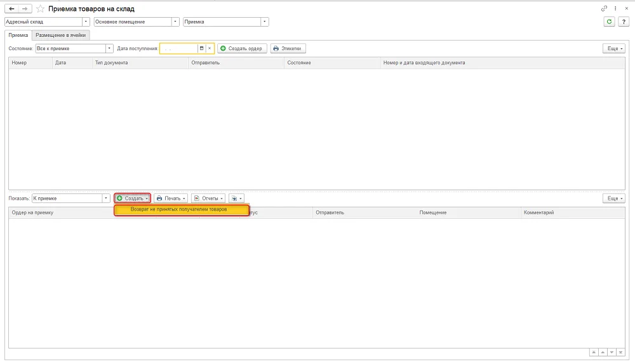Image resolution: width=635 pixels, height=364 pixels.
Task: Open help with the question mark button
Action: (624, 22)
